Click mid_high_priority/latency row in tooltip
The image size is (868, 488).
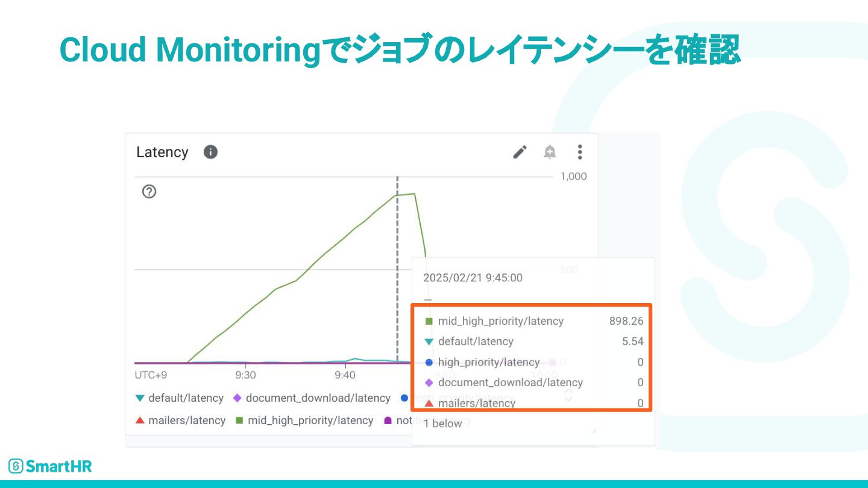[x=533, y=321]
